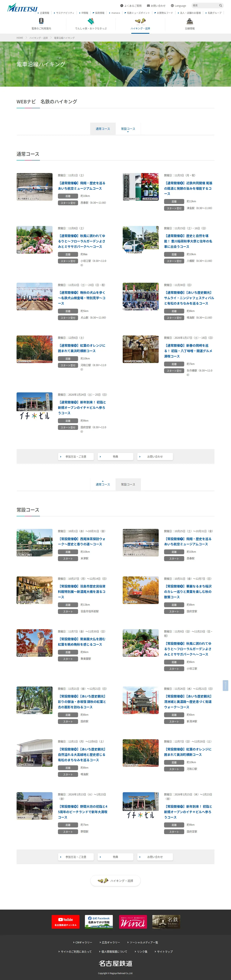This screenshot has height=980, width=231.
Task: Open 通常開催❺ 晩秋の犬山を歩く course link
Action: (82, 298)
